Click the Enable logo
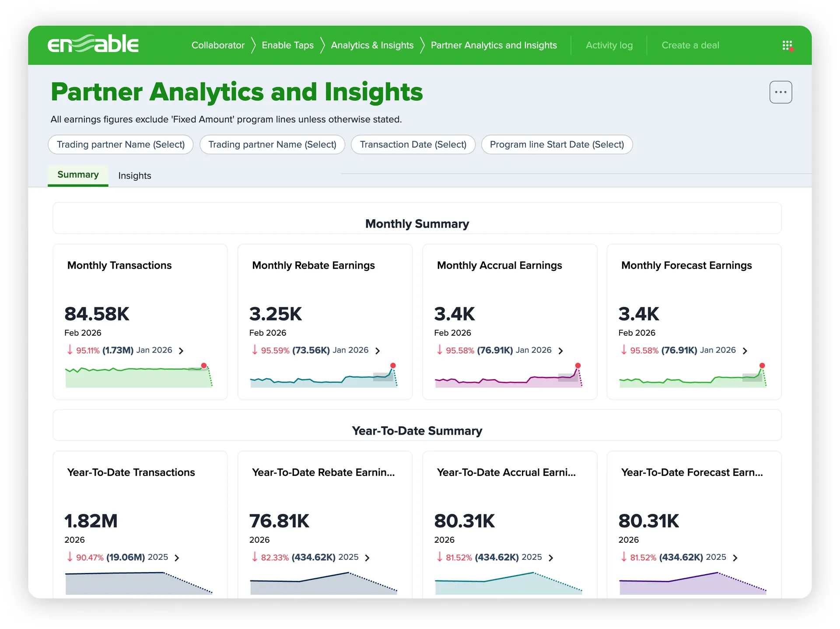The height and width of the screenshot is (629, 840). 93,44
